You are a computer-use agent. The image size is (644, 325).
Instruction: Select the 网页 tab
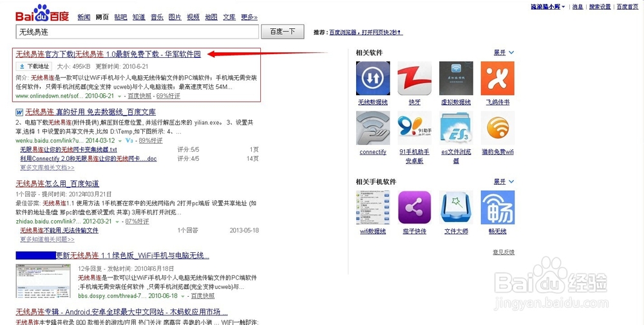tap(102, 17)
